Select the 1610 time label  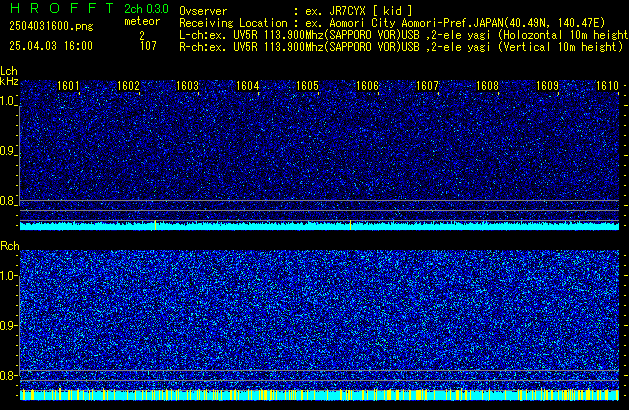(x=607, y=86)
